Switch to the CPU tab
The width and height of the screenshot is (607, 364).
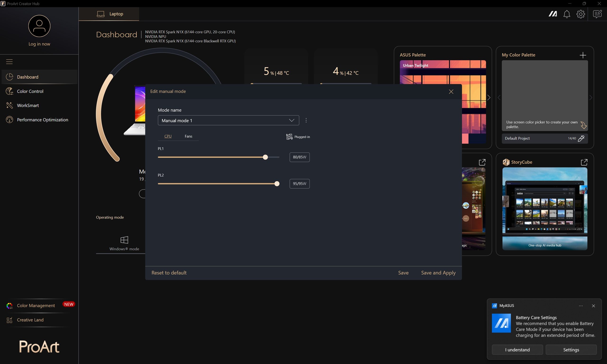click(x=168, y=136)
